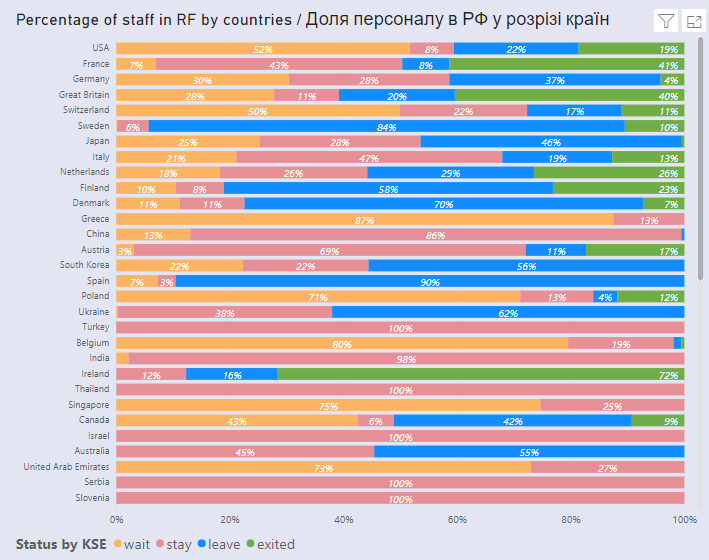Click the chart title text
709x560 pixels.
pyautogui.click(x=312, y=20)
